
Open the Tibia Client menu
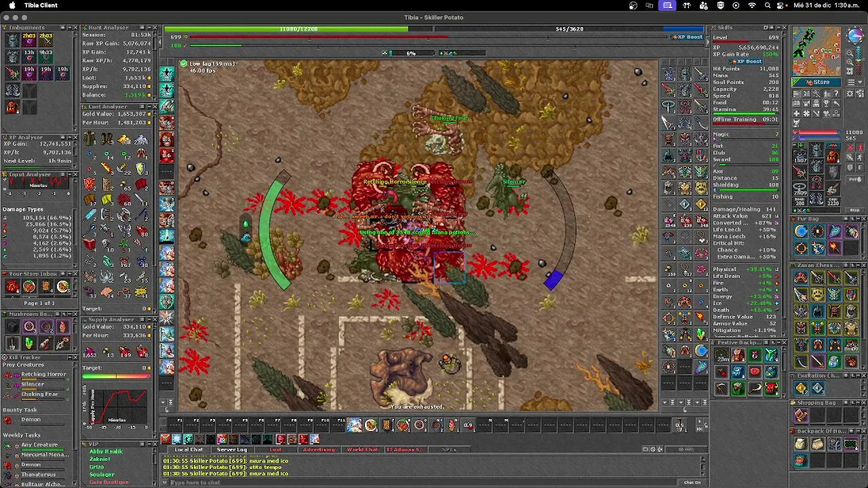pyautogui.click(x=41, y=5)
